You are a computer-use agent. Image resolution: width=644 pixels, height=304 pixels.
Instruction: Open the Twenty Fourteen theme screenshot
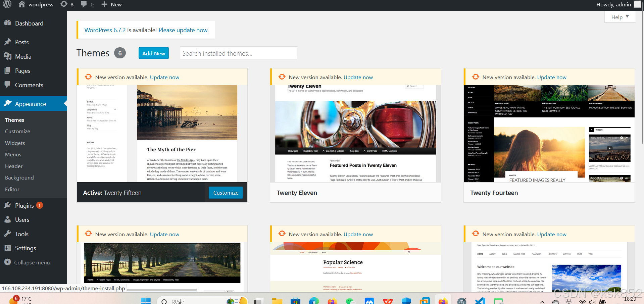point(549,134)
